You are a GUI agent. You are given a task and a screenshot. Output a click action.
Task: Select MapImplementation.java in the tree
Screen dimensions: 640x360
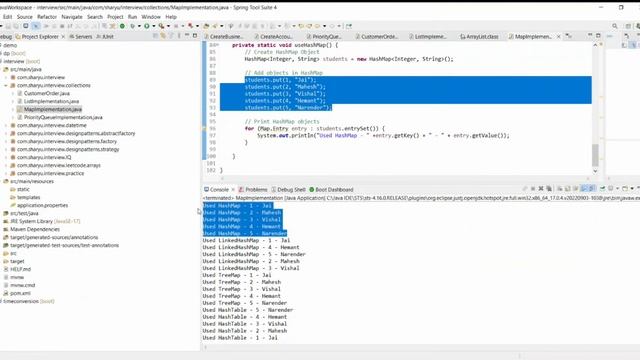point(53,109)
